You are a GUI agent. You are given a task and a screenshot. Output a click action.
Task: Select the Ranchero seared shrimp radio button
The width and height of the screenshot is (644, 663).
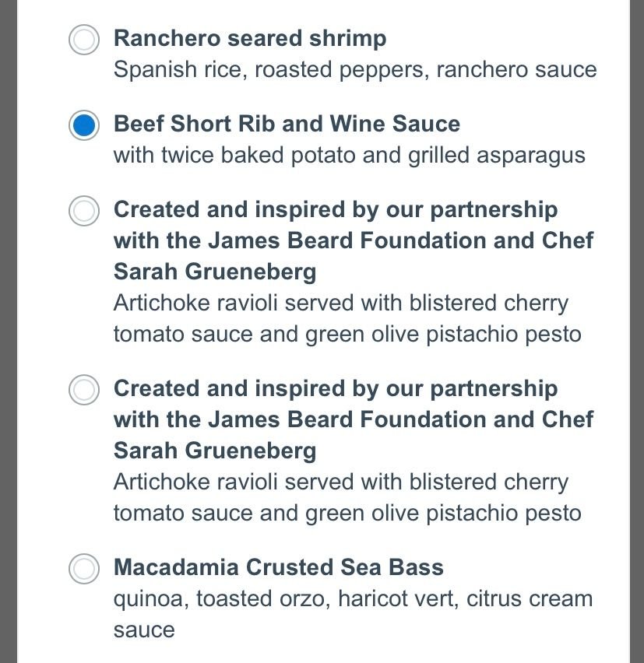click(x=84, y=40)
